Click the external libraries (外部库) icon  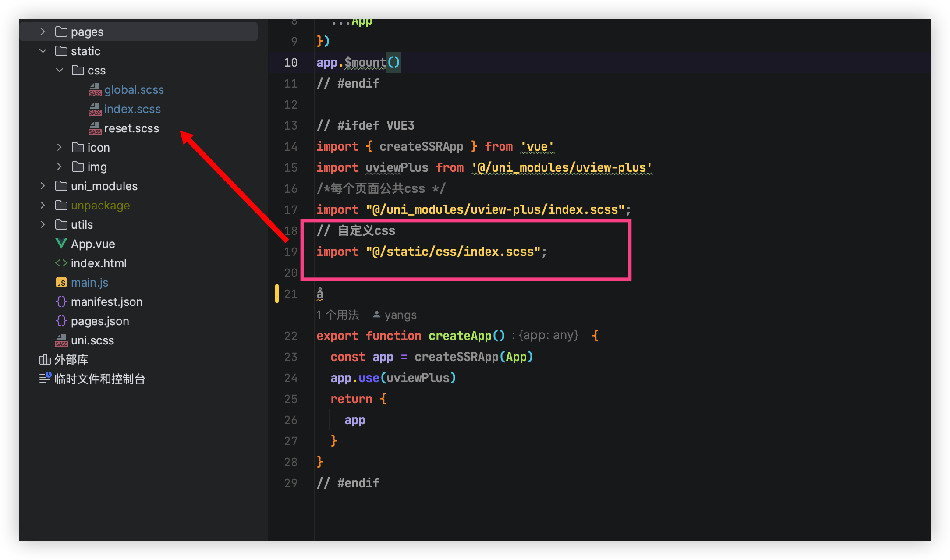pos(45,359)
